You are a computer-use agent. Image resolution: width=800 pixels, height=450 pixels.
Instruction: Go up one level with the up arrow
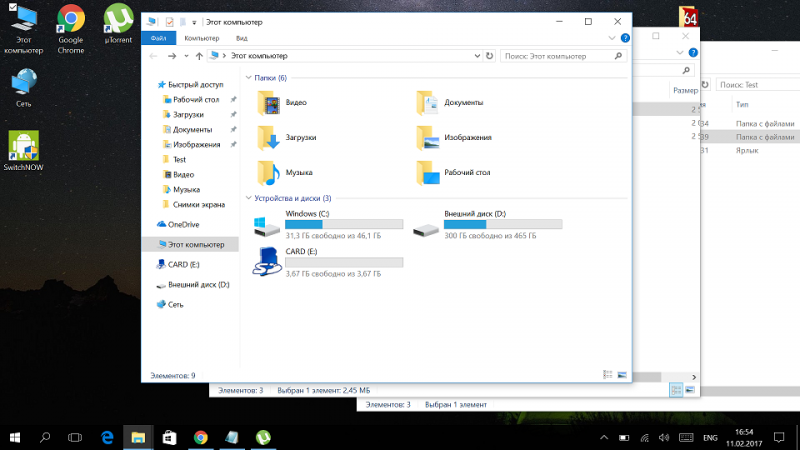199,56
